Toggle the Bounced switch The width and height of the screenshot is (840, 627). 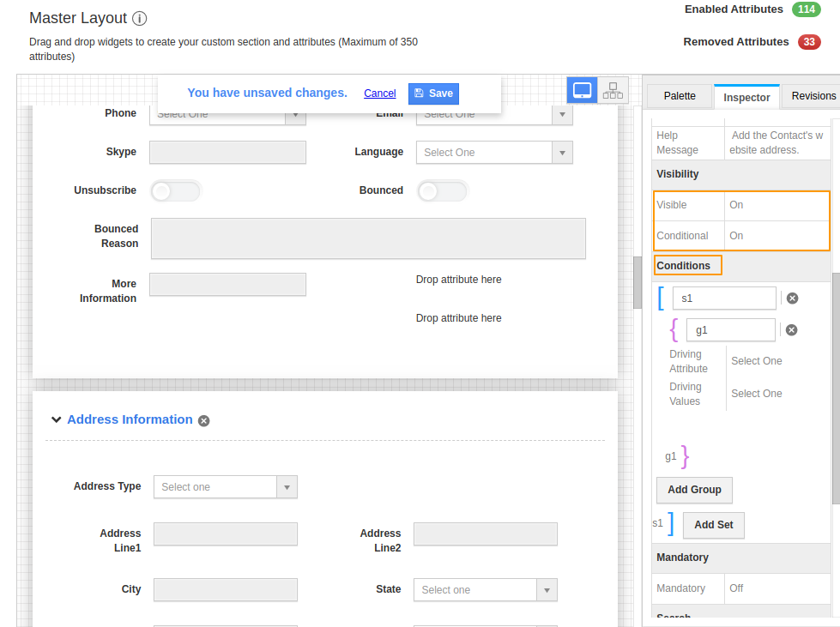coord(442,190)
